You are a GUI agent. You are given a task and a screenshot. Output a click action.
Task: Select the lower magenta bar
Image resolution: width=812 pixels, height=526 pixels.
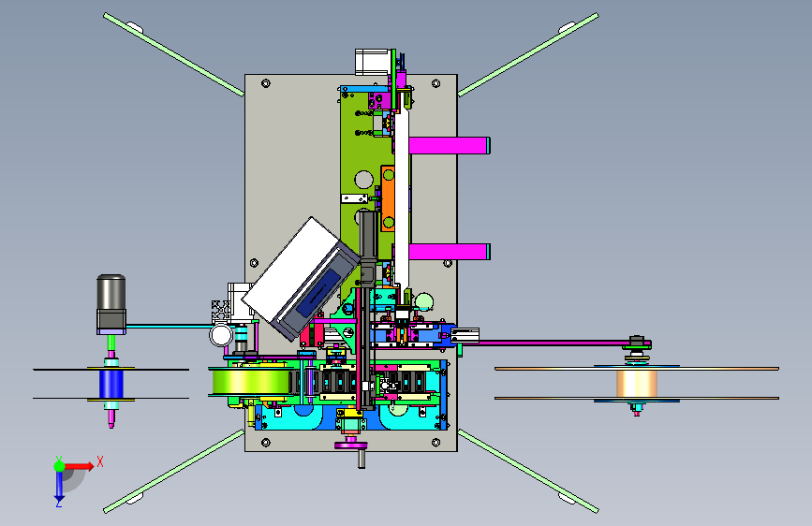(449, 252)
